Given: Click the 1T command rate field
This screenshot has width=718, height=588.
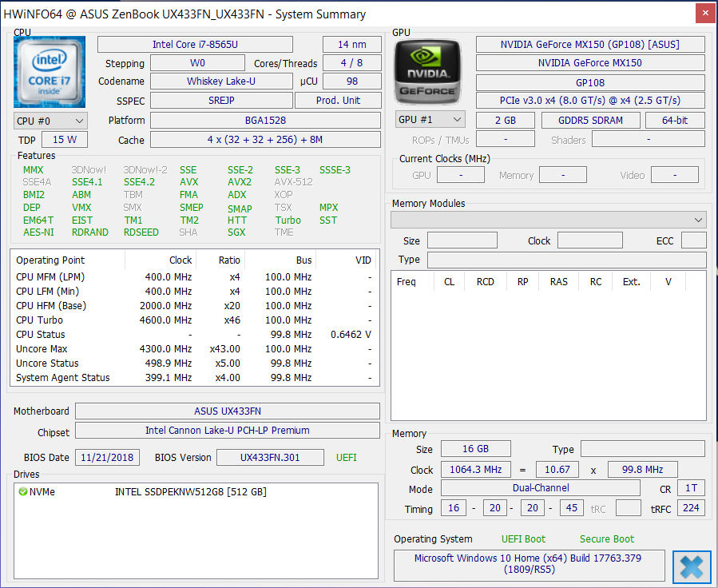Looking at the screenshot, I should pyautogui.click(x=691, y=487).
